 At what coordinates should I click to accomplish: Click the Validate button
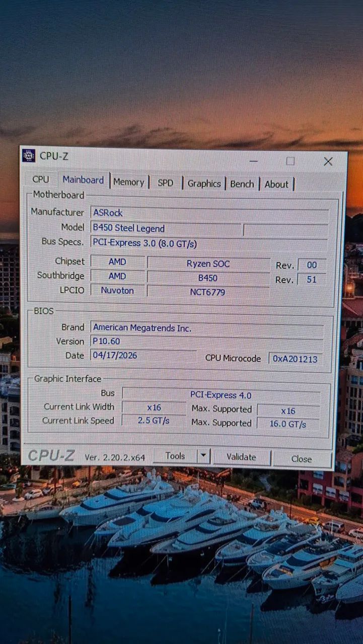pyautogui.click(x=241, y=457)
